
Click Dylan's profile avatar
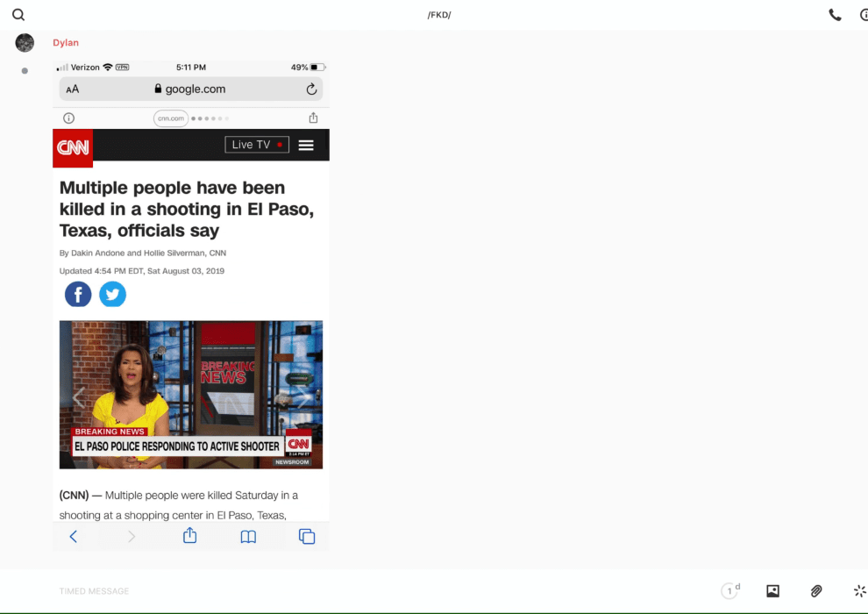[x=25, y=43]
